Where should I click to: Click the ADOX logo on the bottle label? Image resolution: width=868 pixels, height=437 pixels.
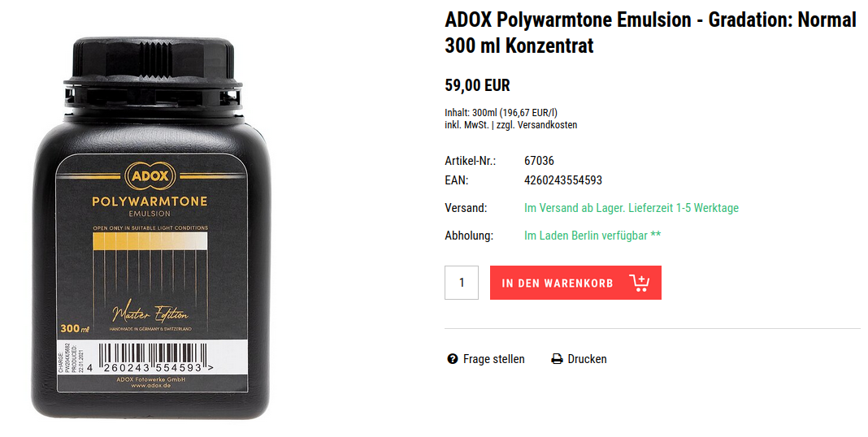click(x=150, y=176)
